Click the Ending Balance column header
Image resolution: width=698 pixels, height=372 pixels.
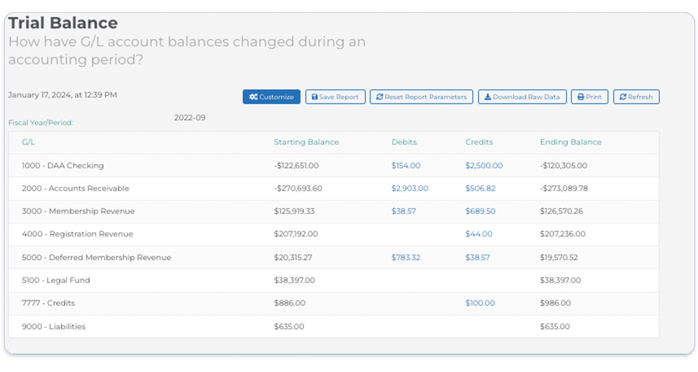pos(571,142)
